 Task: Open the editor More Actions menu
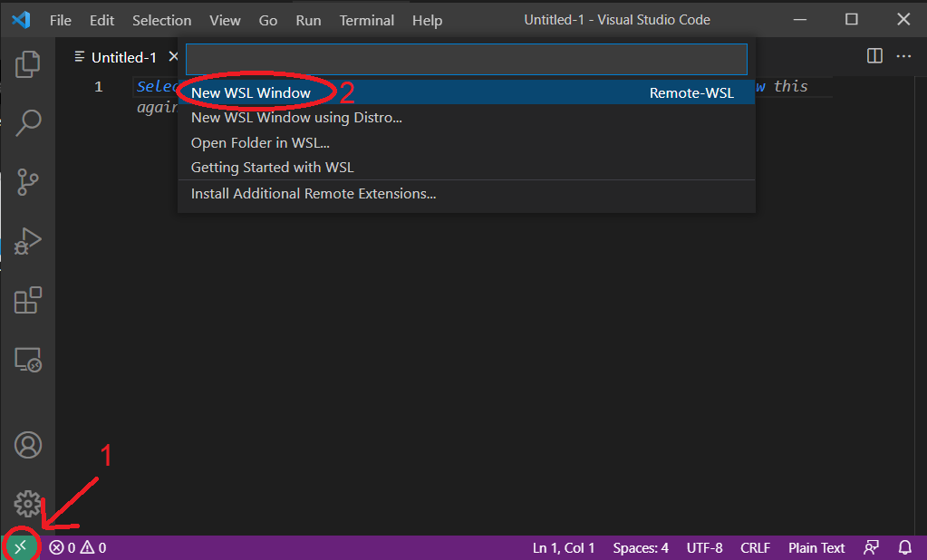click(x=903, y=55)
